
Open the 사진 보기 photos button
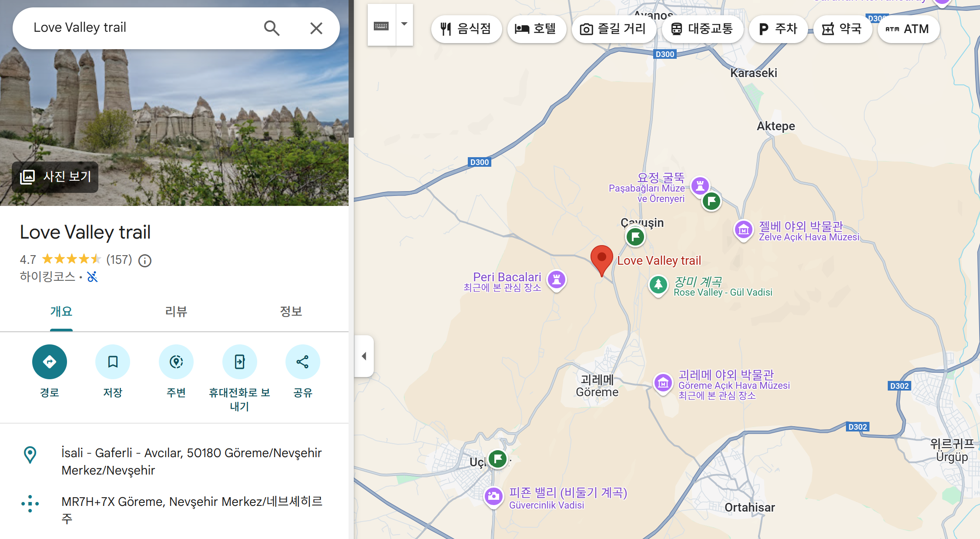(x=55, y=177)
